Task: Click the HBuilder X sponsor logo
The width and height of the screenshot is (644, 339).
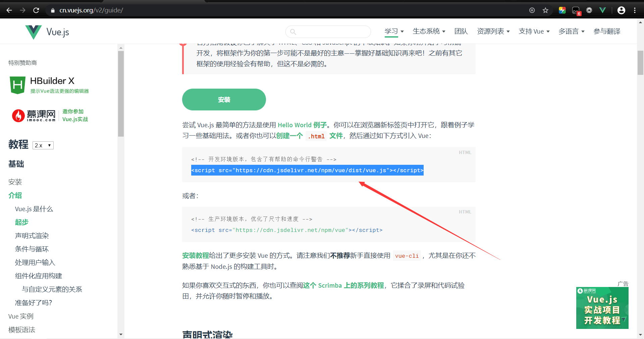Action: tap(49, 85)
